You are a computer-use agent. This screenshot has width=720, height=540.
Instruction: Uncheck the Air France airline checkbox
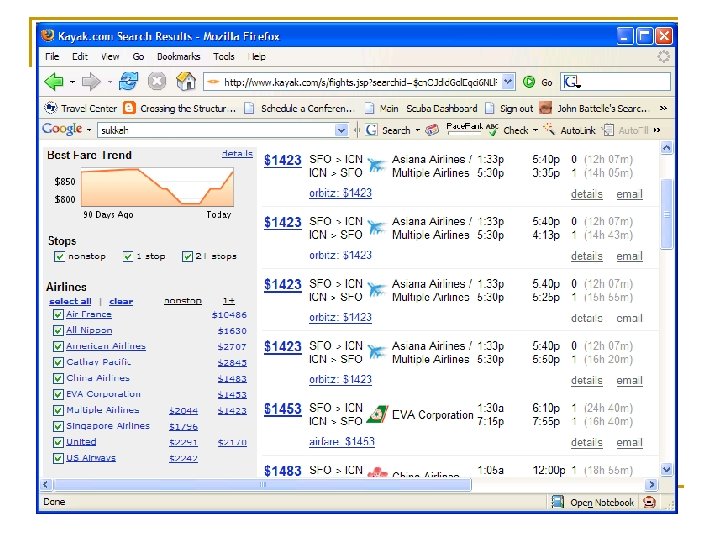58,315
